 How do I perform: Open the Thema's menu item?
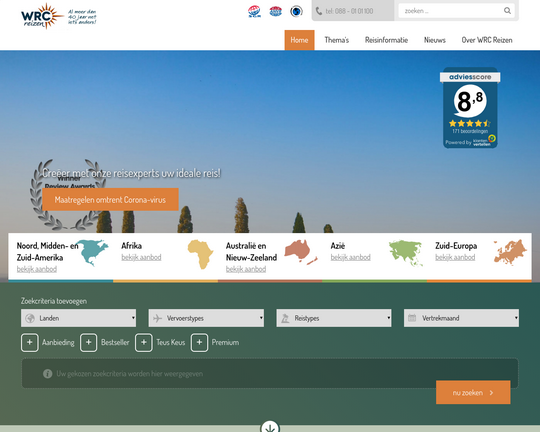(x=336, y=40)
